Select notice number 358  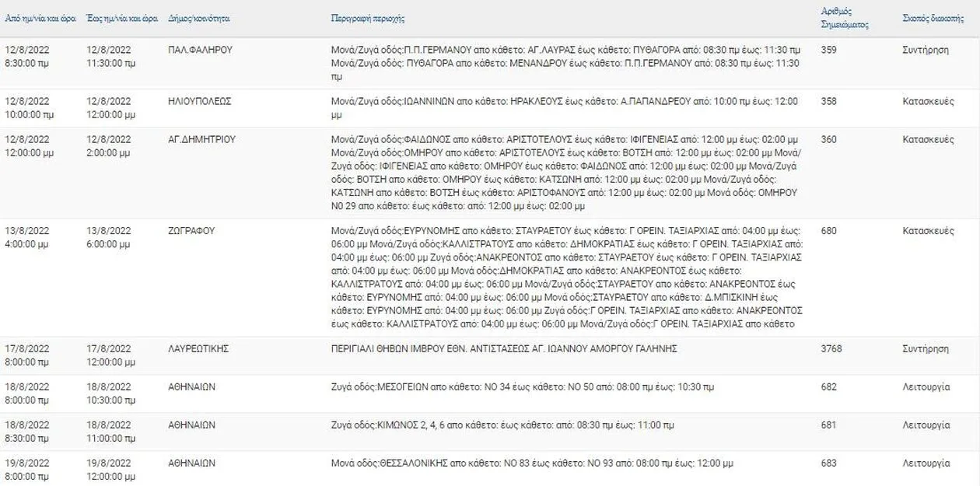(829, 101)
